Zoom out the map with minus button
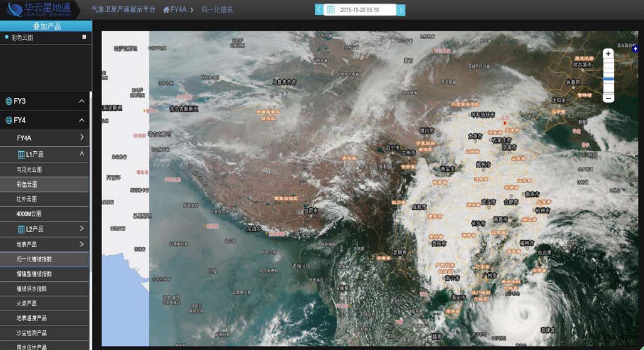644x350 pixels. coord(608,98)
